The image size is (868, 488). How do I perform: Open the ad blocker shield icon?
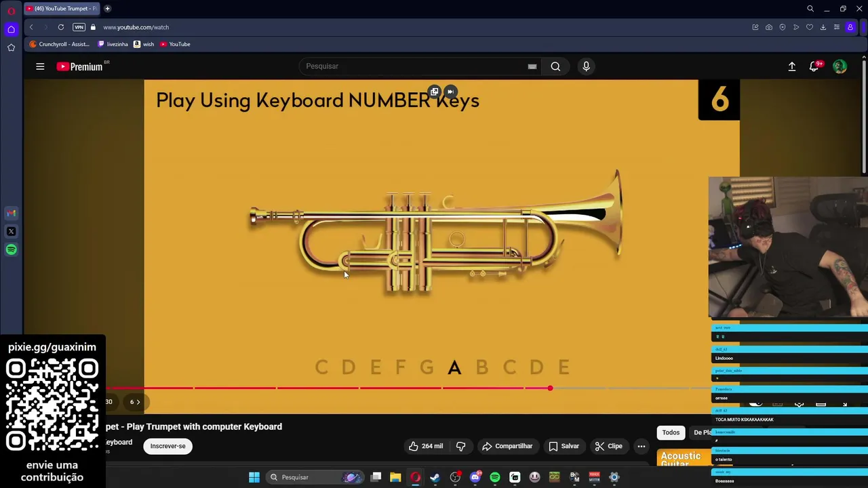[783, 27]
